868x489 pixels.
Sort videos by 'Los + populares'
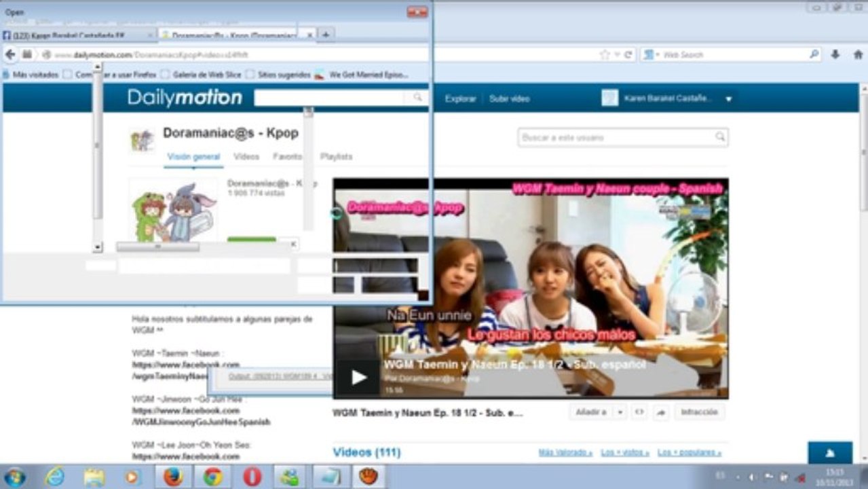click(x=690, y=452)
